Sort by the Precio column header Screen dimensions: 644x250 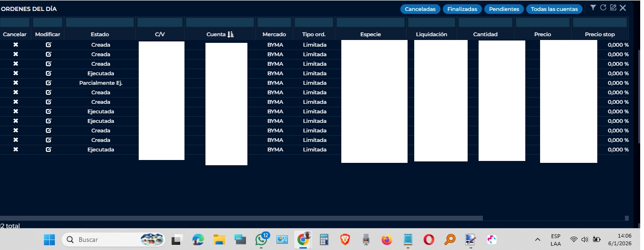tap(542, 34)
